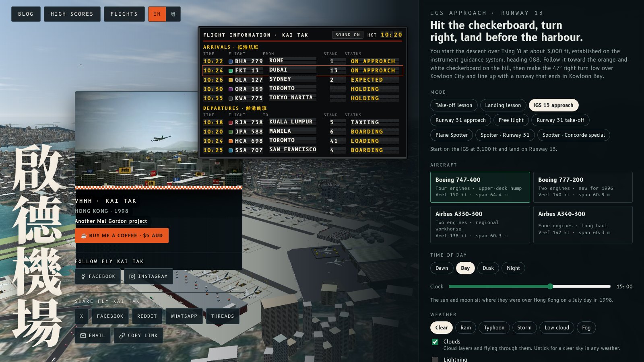
Task: Select GLA 127 Sydney arrival row
Action: [x=302, y=80]
